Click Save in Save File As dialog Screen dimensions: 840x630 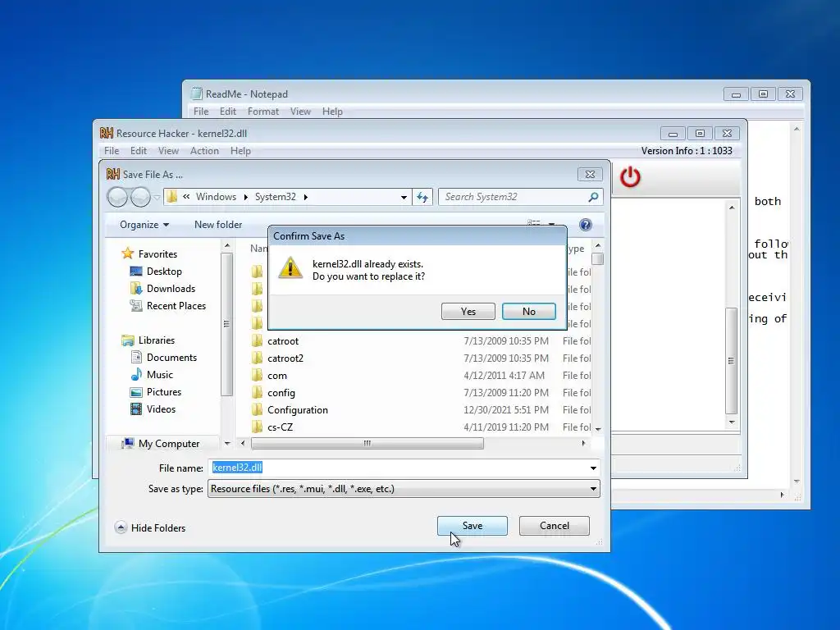(472, 526)
